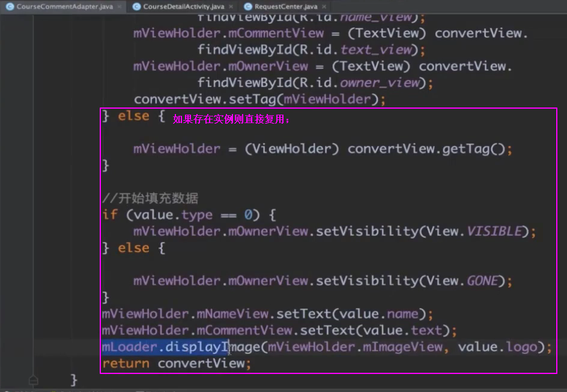Click the class icon on CourseCommentAdapter.java tab
The height and width of the screenshot is (392, 567).
tap(10, 7)
